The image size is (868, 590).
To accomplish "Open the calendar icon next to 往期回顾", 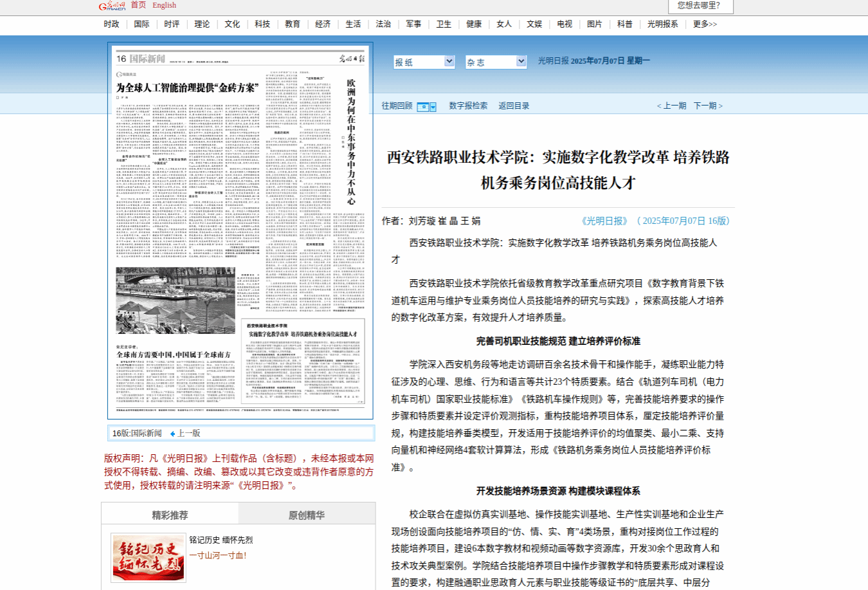I will click(x=426, y=107).
